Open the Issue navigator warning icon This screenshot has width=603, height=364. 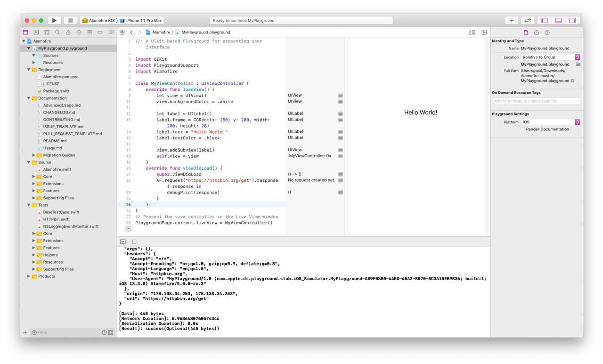pyautogui.click(x=68, y=32)
